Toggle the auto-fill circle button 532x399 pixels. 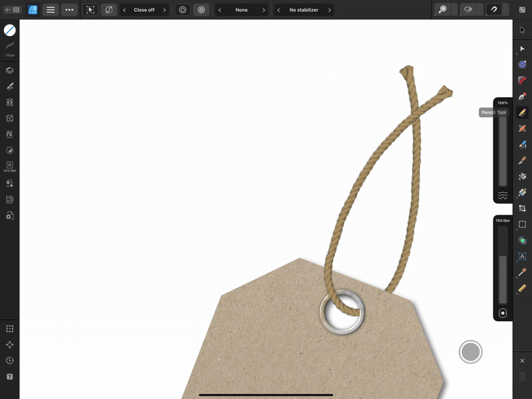pyautogui.click(x=201, y=10)
